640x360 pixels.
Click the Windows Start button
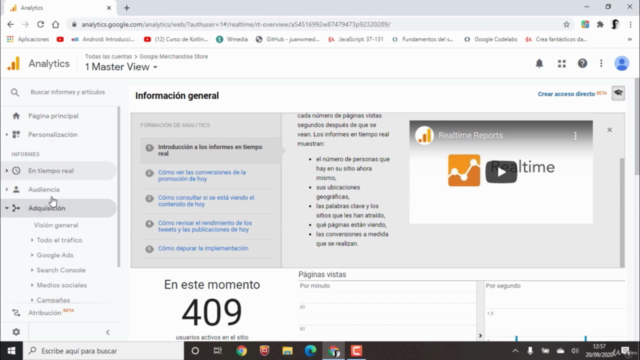pyautogui.click(x=11, y=351)
